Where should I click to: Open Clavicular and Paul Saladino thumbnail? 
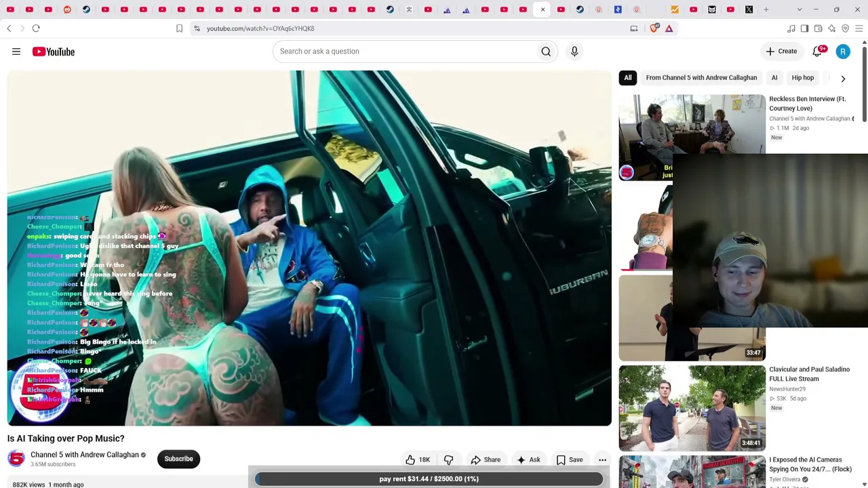pos(692,407)
